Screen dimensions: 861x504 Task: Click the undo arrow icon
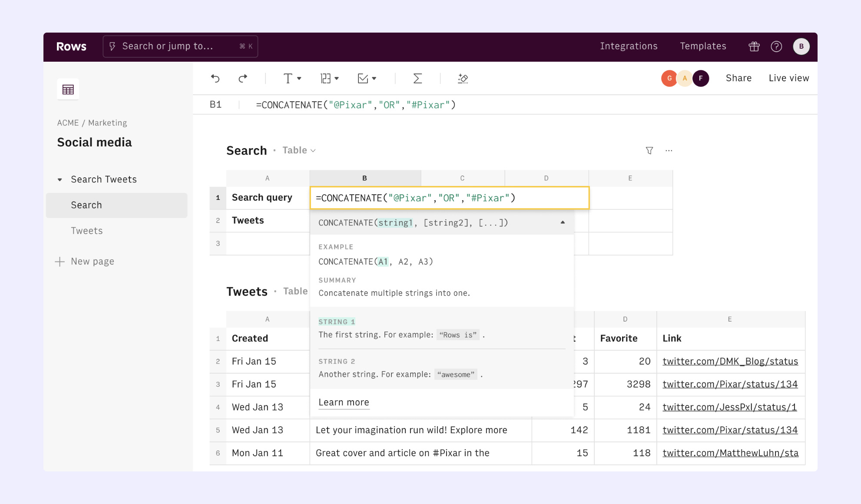pos(215,78)
